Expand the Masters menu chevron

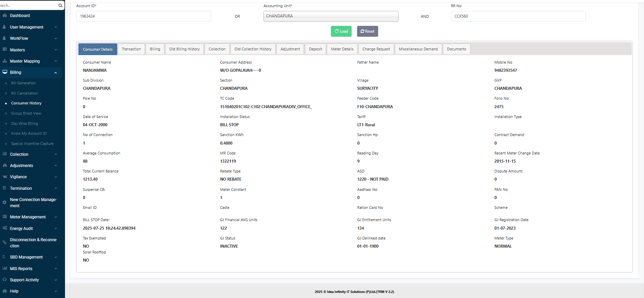[56, 50]
